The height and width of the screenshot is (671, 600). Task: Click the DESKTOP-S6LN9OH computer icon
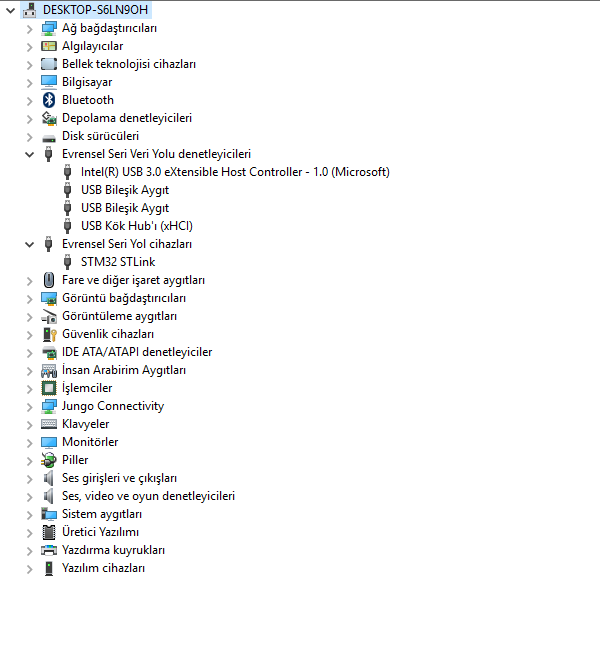coord(29,10)
